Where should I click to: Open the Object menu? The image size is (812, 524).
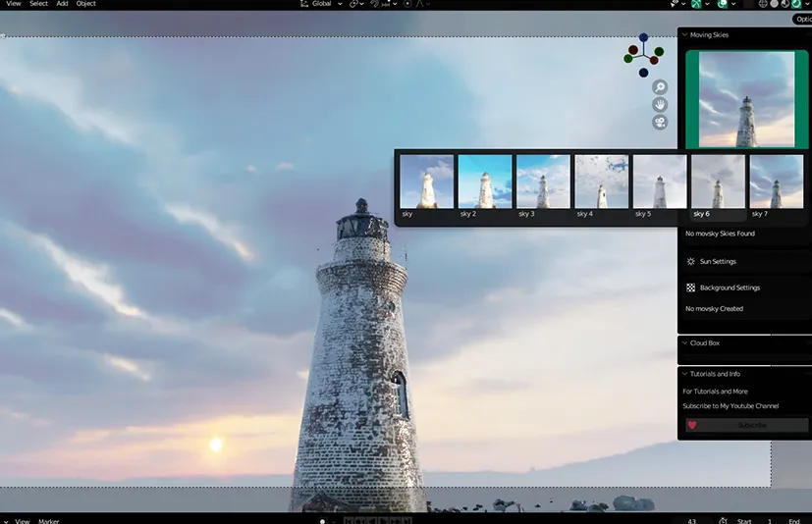86,4
